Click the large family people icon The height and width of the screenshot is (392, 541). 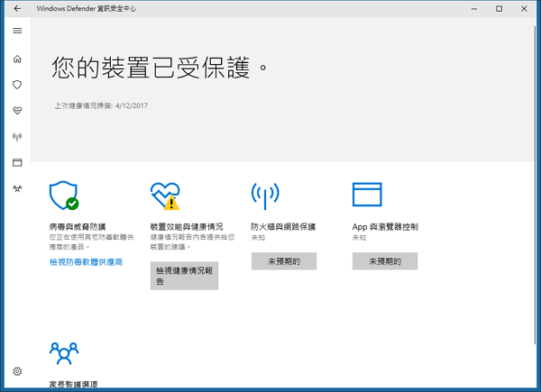click(64, 353)
